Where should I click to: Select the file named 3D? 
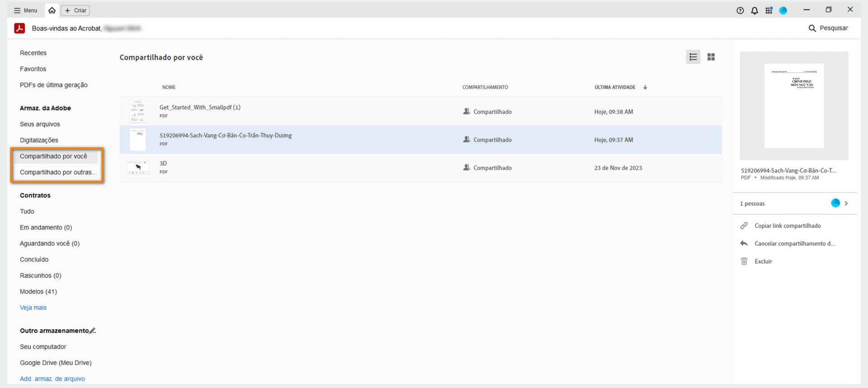point(163,163)
